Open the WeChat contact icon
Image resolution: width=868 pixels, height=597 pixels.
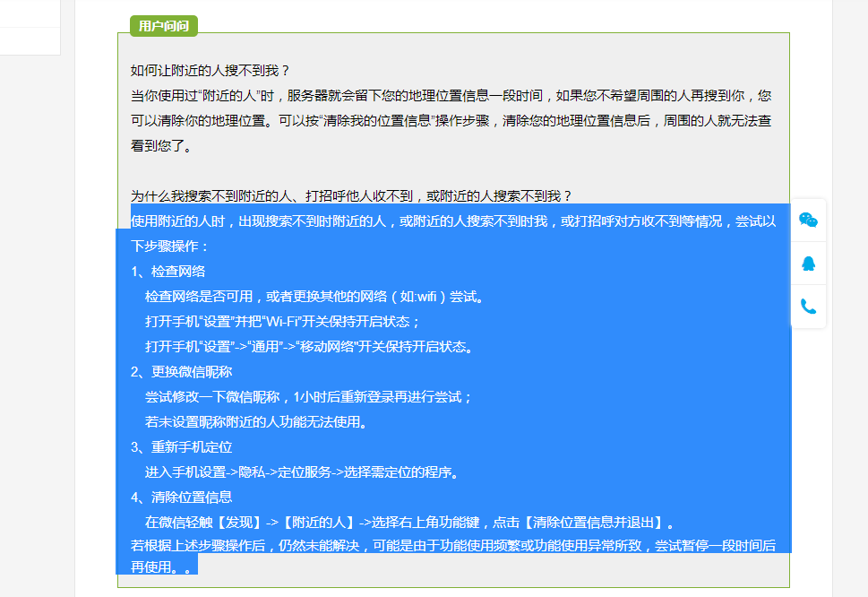tap(808, 221)
